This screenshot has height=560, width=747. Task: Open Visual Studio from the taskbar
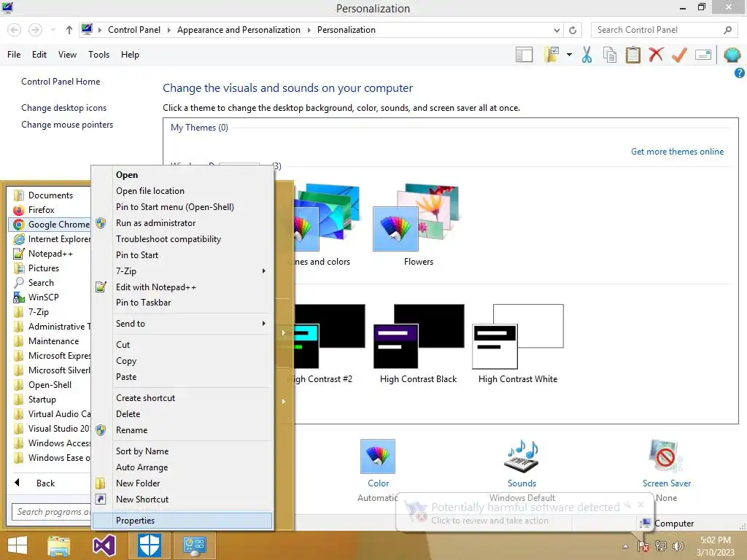pos(104,545)
